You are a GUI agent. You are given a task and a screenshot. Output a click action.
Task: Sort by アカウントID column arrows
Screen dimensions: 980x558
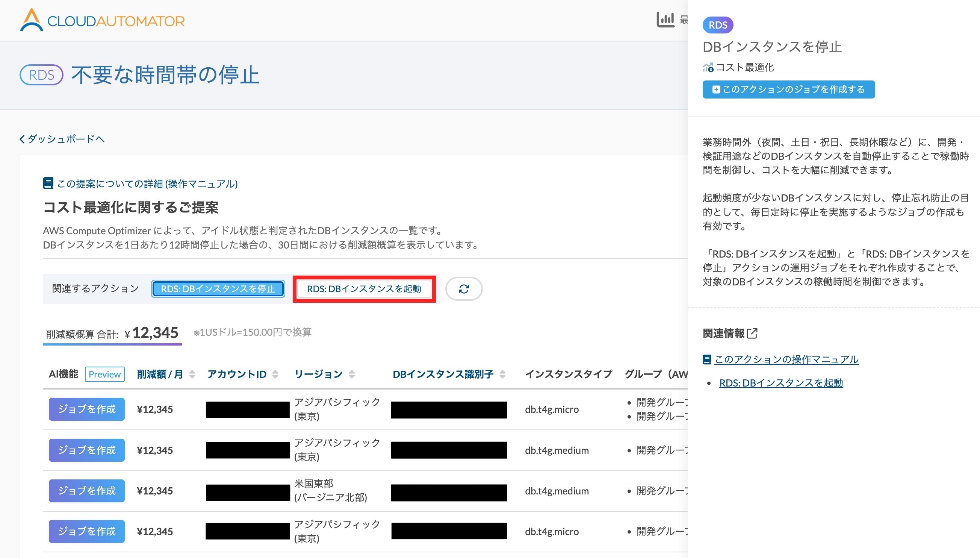275,374
